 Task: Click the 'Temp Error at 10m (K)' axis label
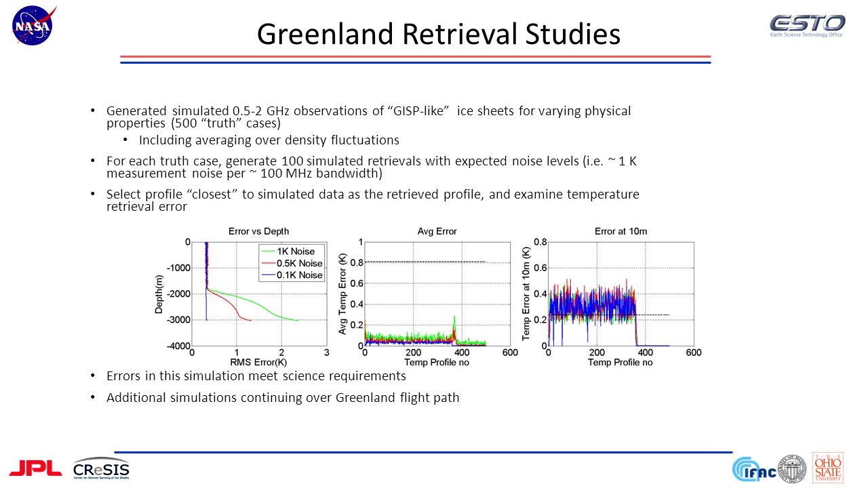526,293
